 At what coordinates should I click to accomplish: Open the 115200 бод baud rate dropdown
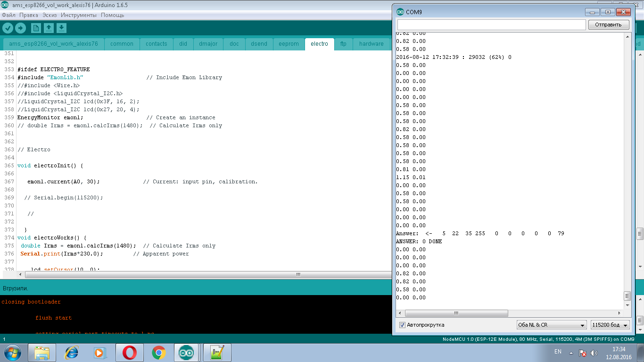click(x=610, y=325)
